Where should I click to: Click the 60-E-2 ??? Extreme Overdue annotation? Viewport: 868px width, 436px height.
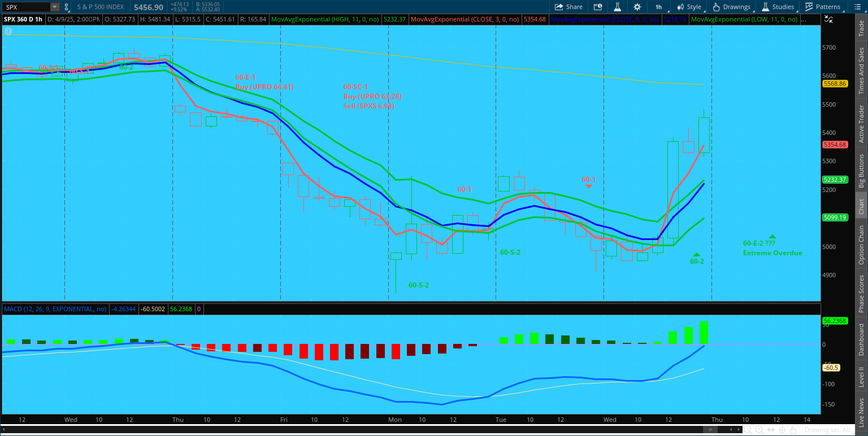(772, 247)
